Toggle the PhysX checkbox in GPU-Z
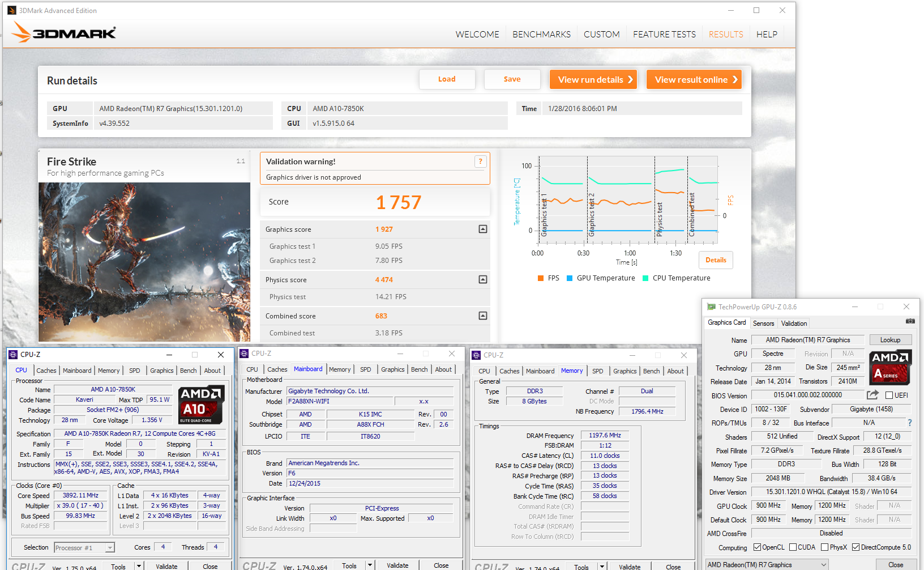The image size is (924, 570). coord(824,547)
